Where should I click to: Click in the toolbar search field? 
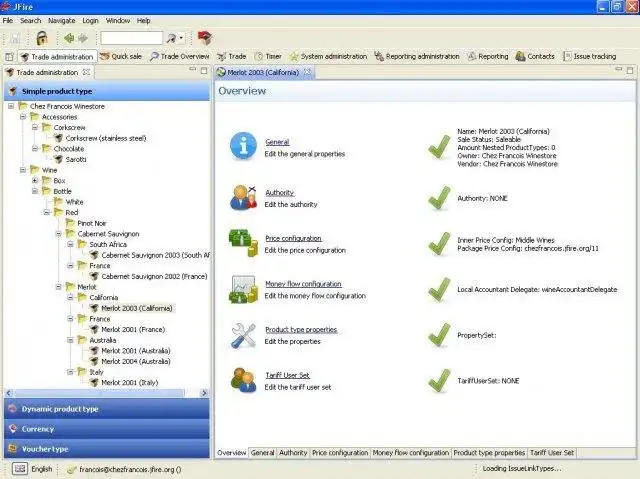(x=131, y=38)
